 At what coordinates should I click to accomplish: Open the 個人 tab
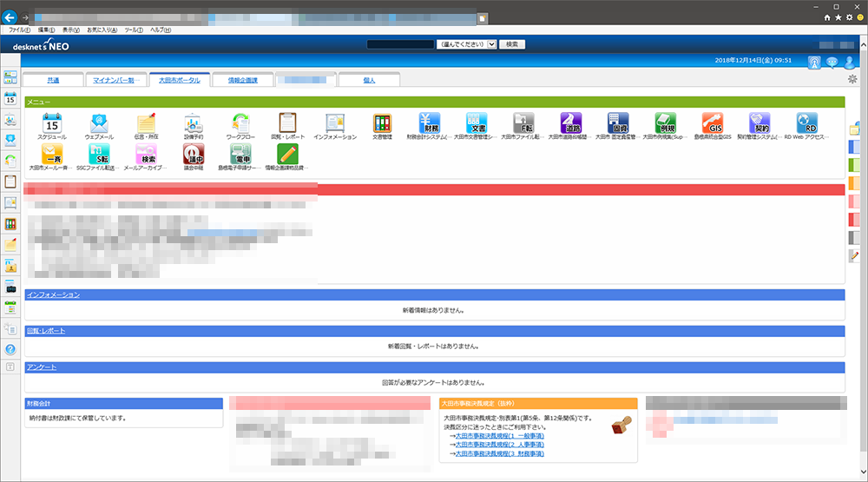[x=369, y=80]
